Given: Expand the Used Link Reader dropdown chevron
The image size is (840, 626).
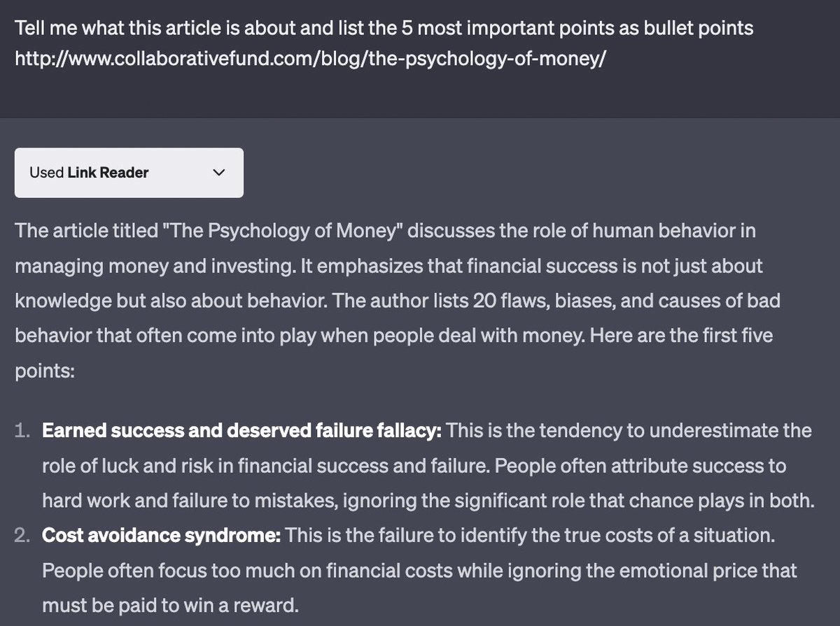Looking at the screenshot, I should 219,173.
